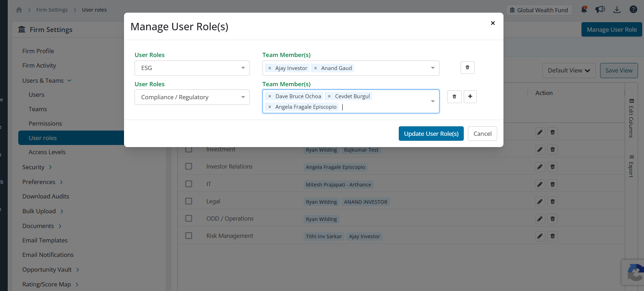The height and width of the screenshot is (291, 644).
Task: Edit the IT role row
Action: coord(540,184)
